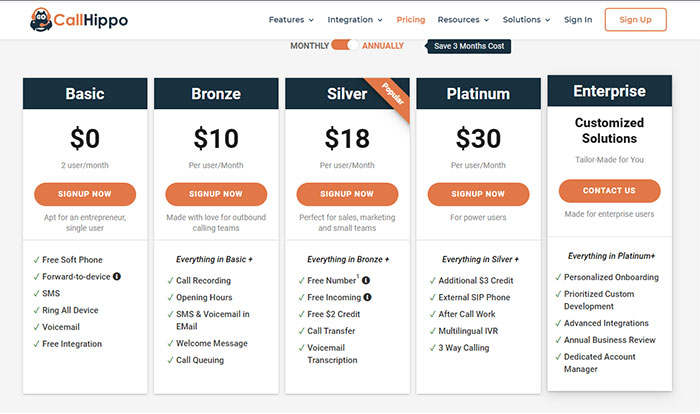
Task: Open the info icon beside Free Incoming
Action: click(x=367, y=297)
